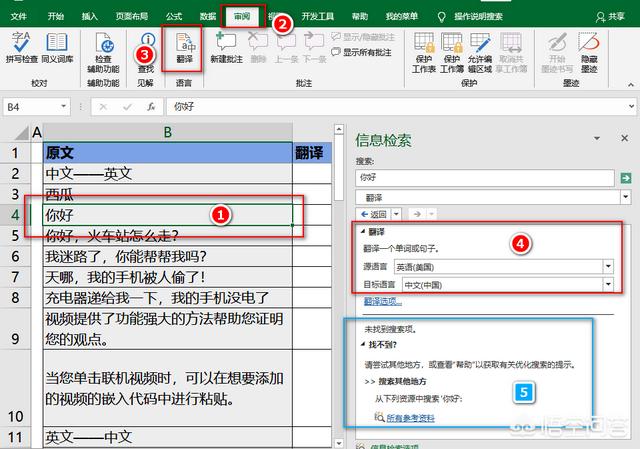
Task: Open source language (源语言) dropdown
Action: [x=609, y=267]
